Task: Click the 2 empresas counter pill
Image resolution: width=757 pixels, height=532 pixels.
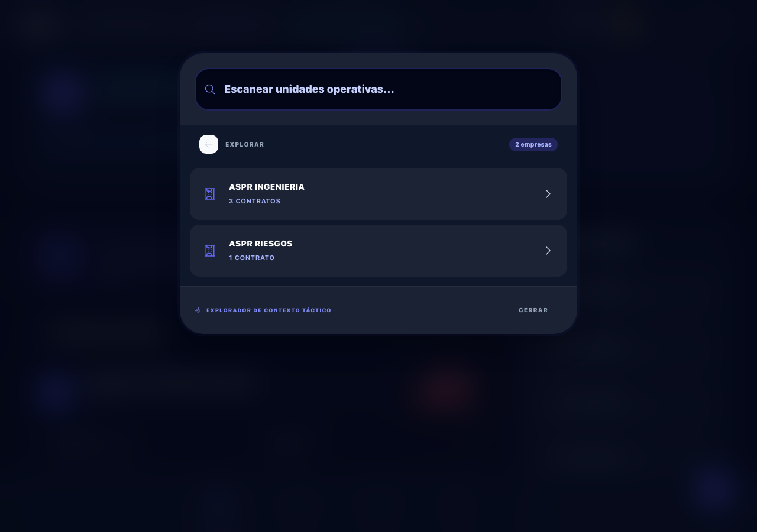Action: coord(533,144)
